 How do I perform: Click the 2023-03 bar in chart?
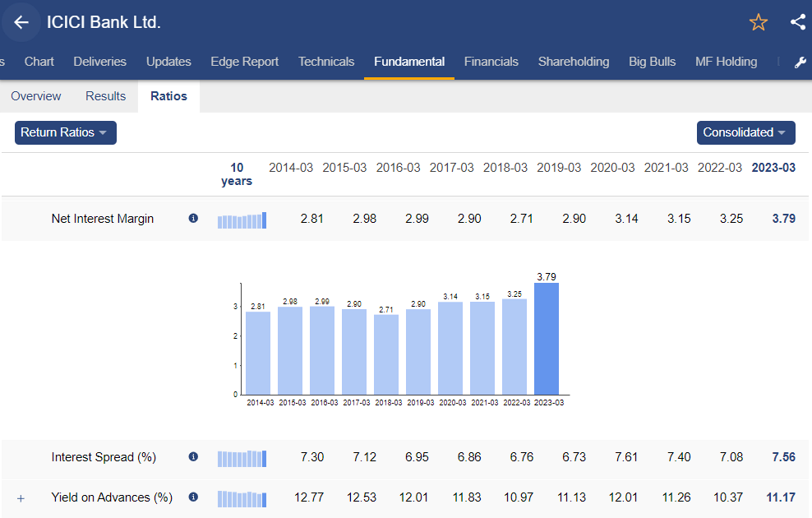coord(547,339)
